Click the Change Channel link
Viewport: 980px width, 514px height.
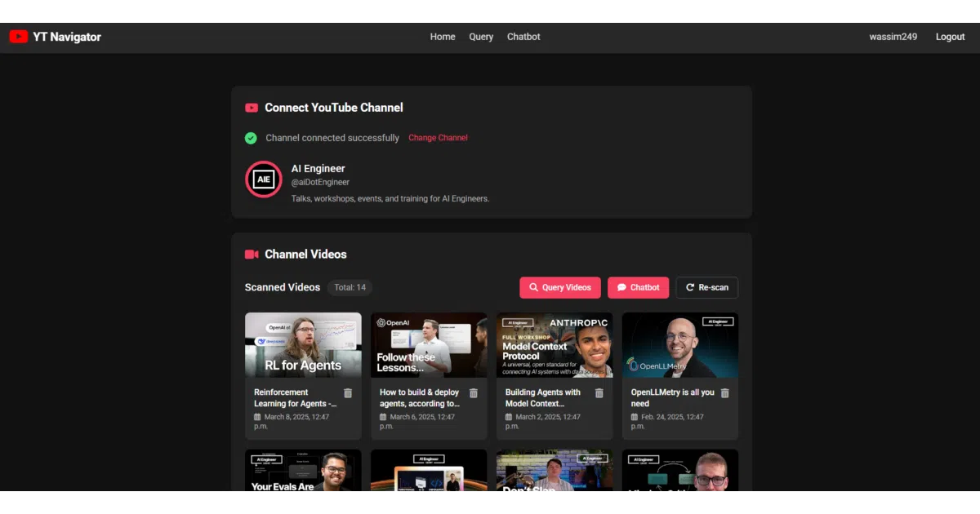tap(438, 138)
